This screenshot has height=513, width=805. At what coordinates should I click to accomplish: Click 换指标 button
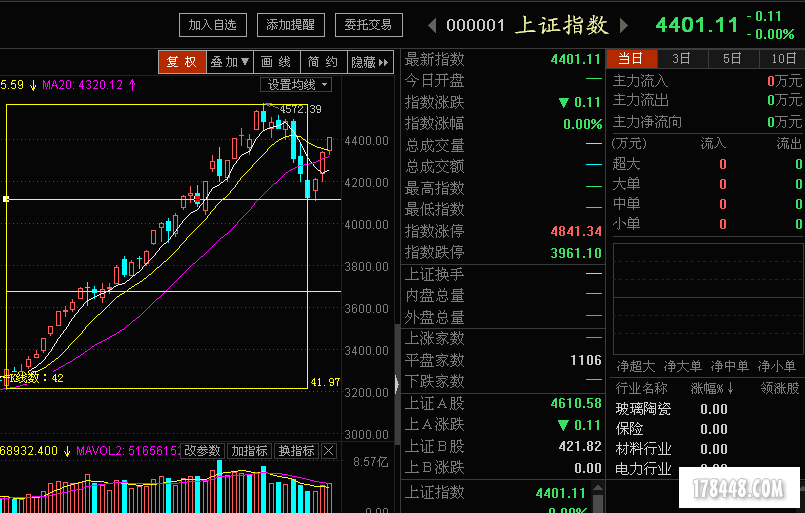297,451
